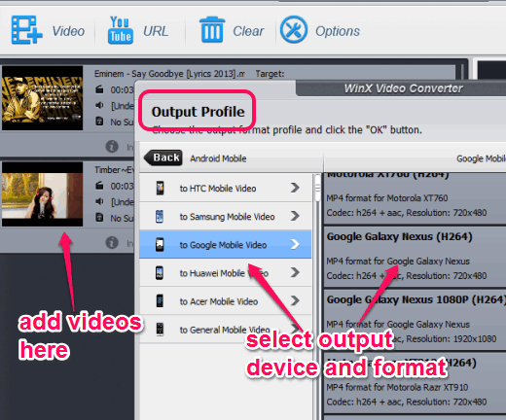The image size is (506, 420).
Task: Expand Google Mobile Video chevron
Action: [295, 244]
